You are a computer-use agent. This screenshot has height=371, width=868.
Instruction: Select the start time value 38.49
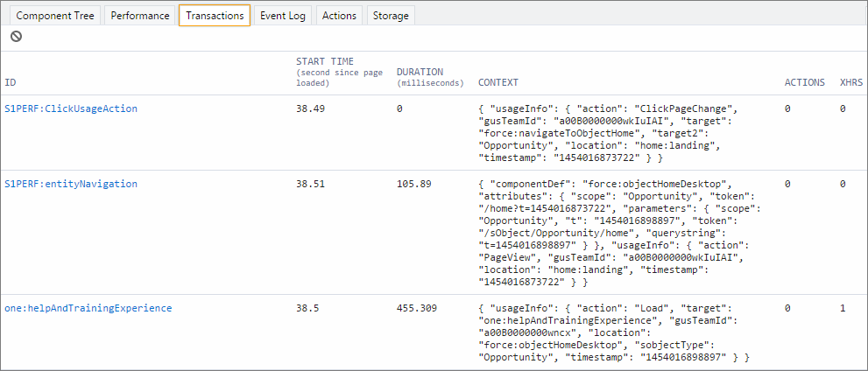311,108
